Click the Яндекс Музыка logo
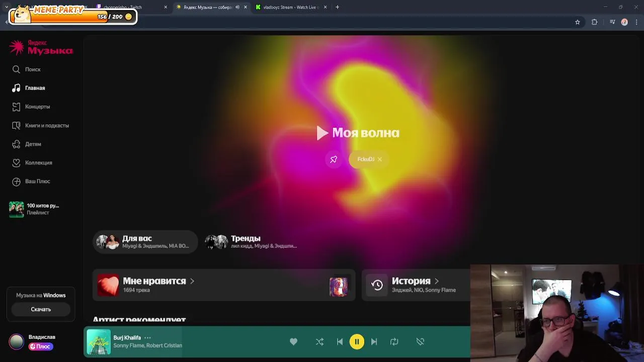This screenshot has height=362, width=644. pos(41,48)
